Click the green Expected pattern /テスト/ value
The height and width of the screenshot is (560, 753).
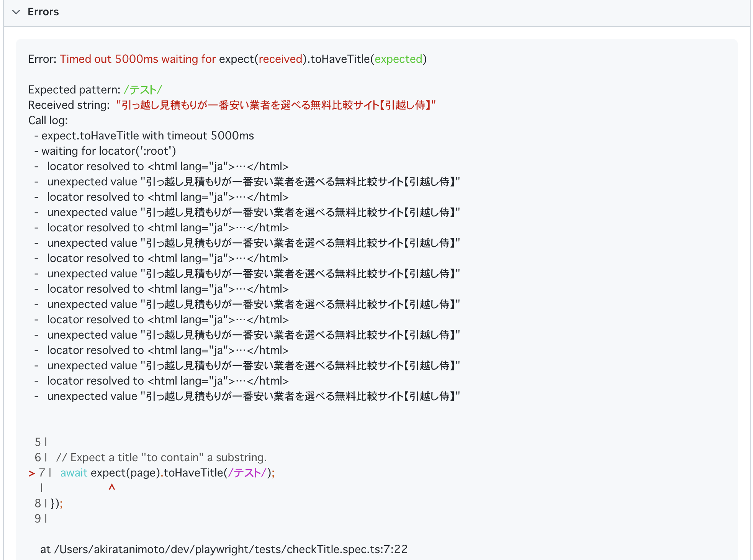pos(143,90)
